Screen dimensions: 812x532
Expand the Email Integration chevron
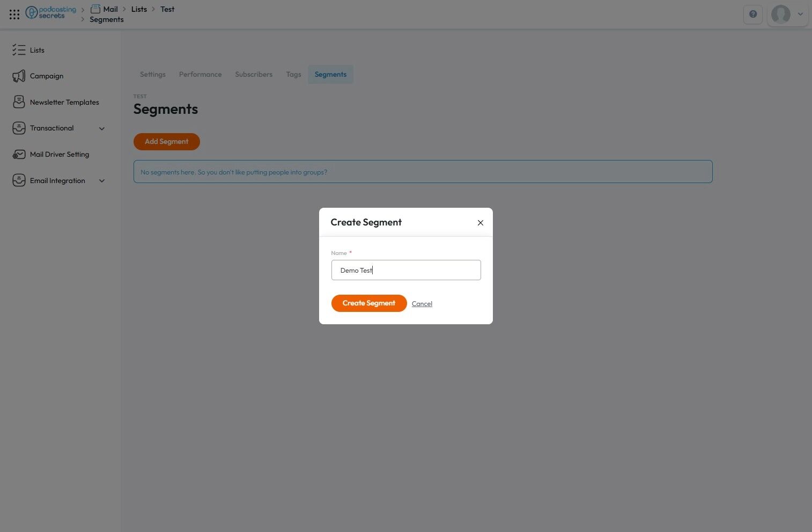pos(102,181)
